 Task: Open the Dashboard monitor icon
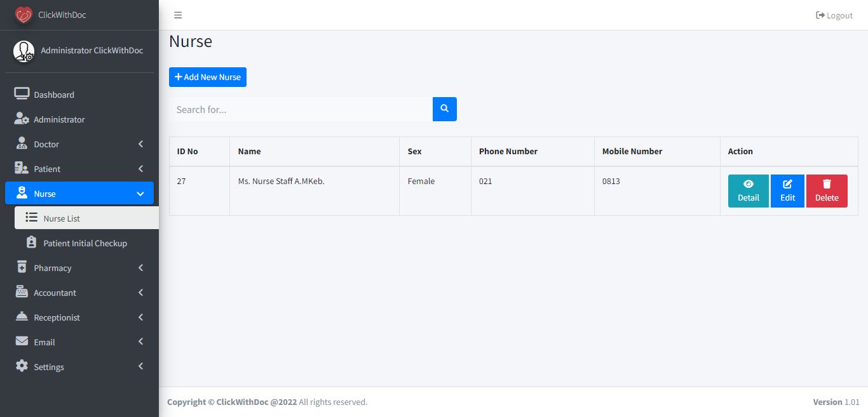[22, 95]
